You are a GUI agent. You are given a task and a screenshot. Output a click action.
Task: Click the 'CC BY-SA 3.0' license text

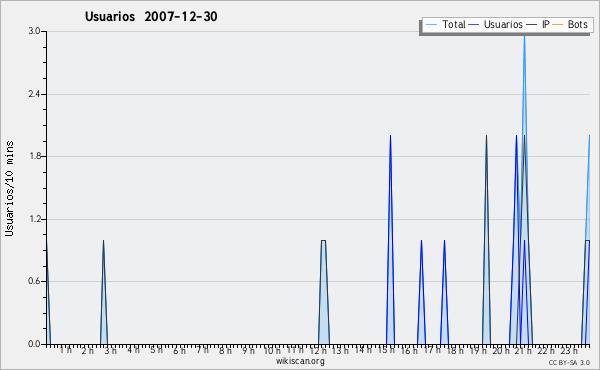[569, 363]
